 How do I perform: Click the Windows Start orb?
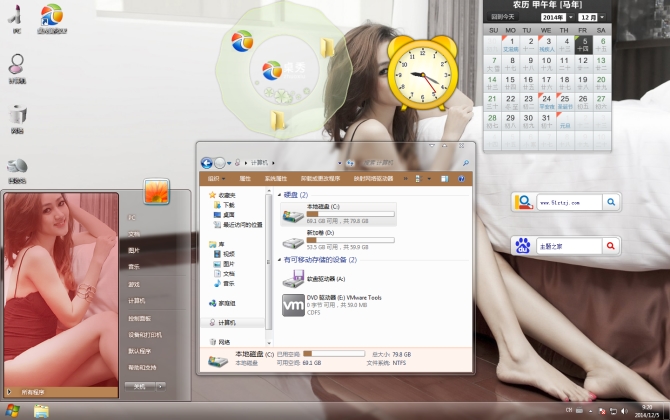12,411
